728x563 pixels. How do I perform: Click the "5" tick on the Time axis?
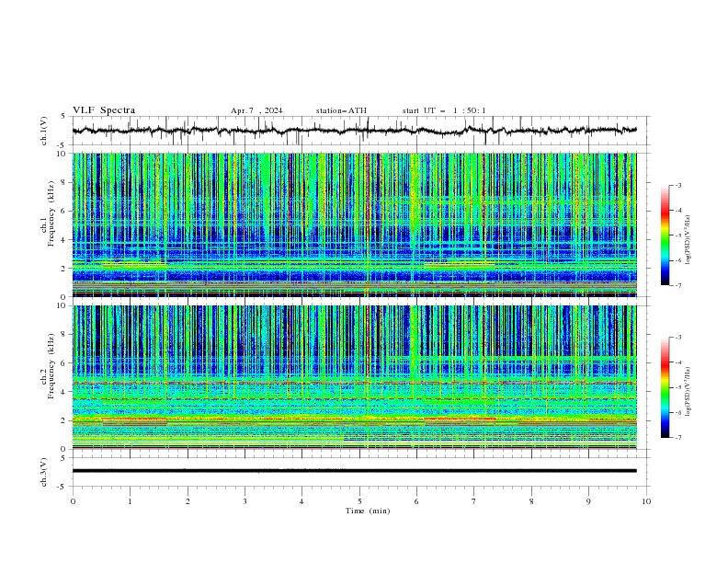coord(359,501)
